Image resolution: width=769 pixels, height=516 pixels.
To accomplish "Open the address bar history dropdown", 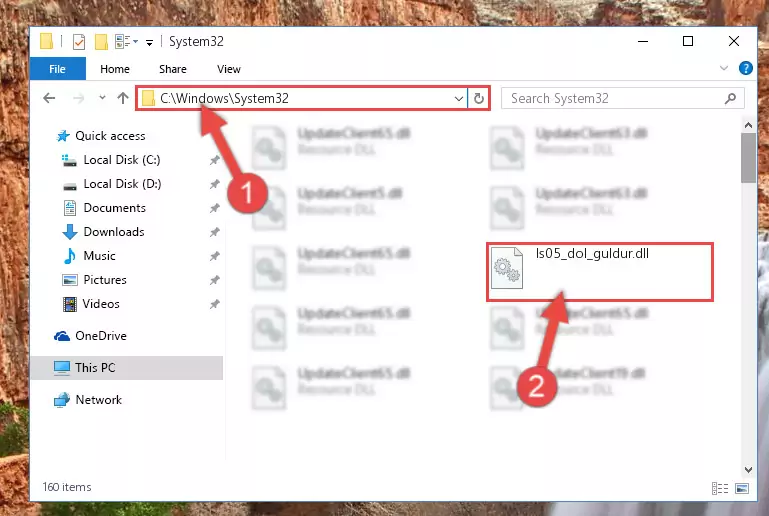I will [459, 99].
